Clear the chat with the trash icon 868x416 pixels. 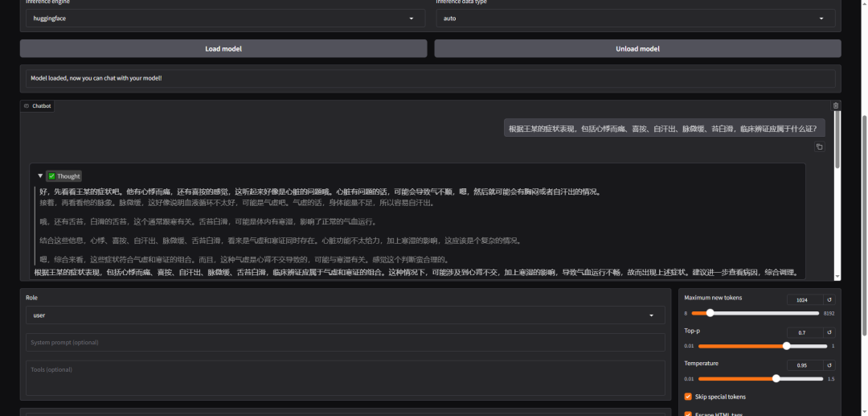pos(835,105)
